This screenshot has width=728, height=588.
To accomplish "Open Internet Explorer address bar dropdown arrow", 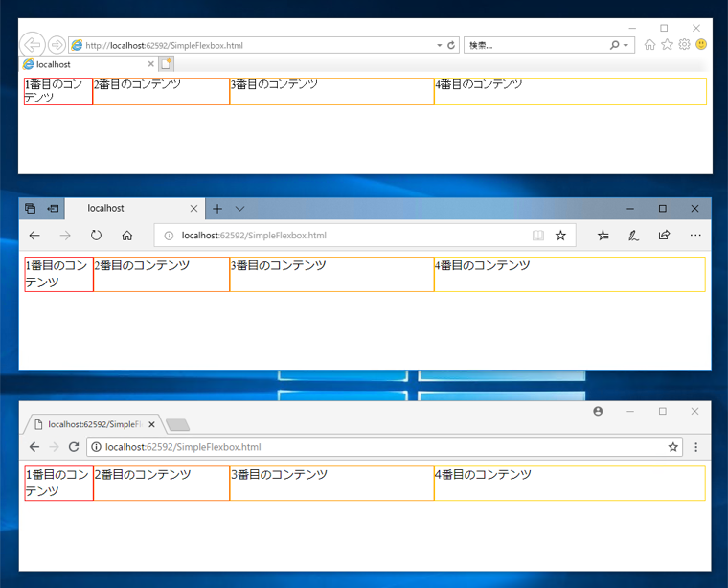I will tap(440, 45).
